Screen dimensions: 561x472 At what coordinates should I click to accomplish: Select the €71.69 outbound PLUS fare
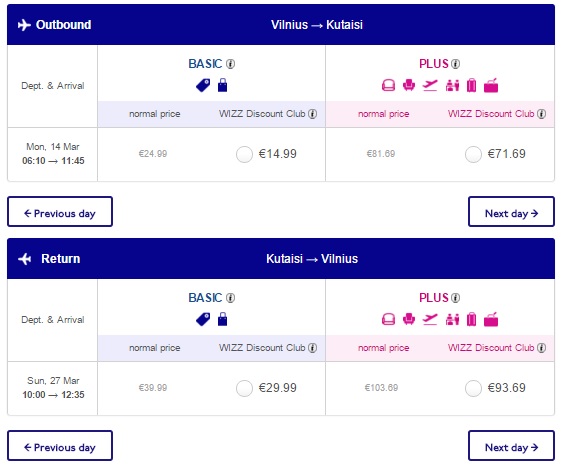point(473,154)
